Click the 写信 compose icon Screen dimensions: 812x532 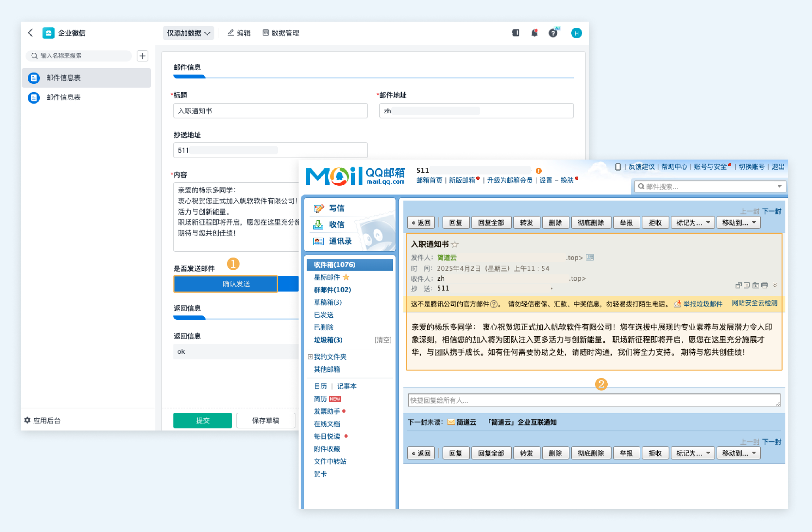point(318,208)
